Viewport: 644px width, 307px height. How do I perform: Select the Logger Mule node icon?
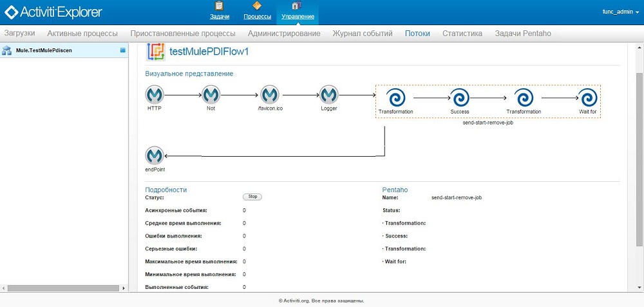(x=328, y=95)
